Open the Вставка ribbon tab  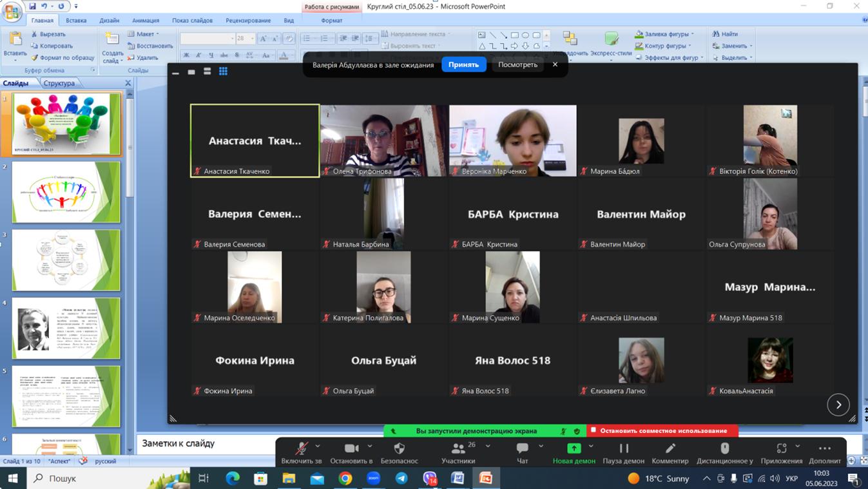[x=76, y=21]
